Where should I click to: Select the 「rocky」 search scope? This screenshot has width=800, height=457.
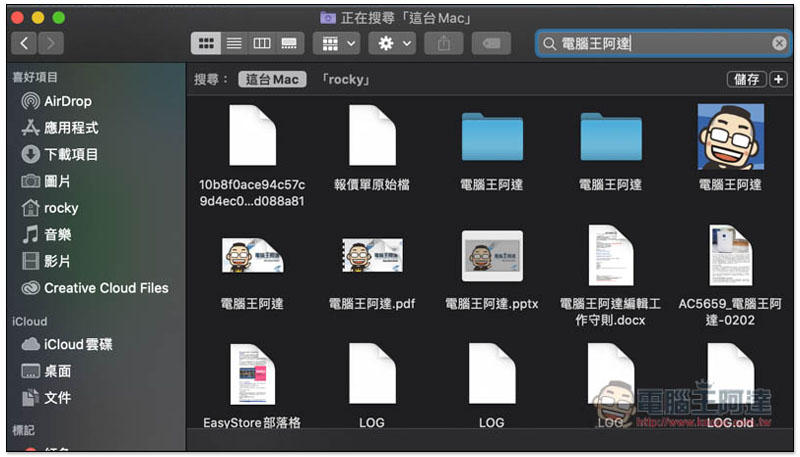345,80
